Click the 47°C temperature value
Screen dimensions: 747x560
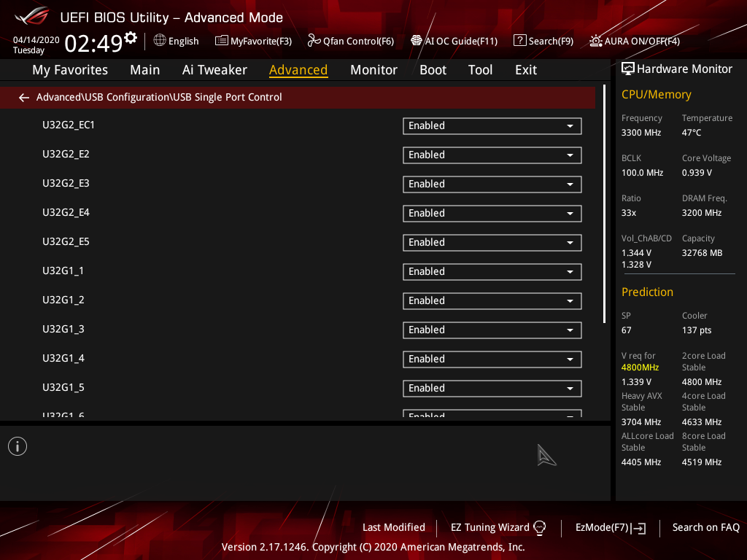[692, 133]
